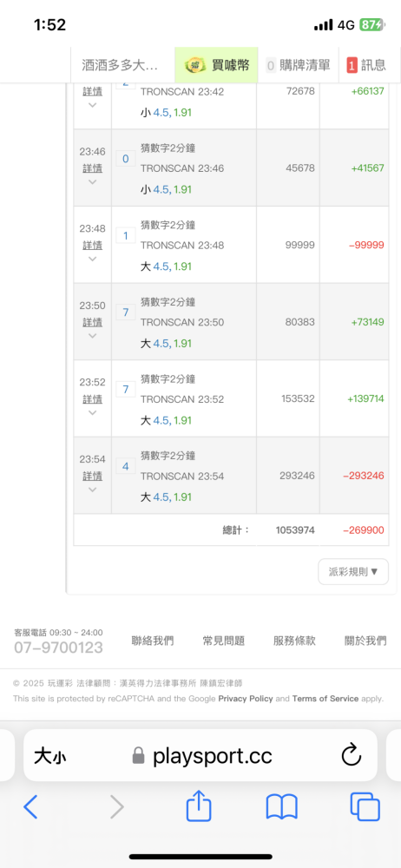Tap Safari's forward arrow icon

tap(116, 807)
